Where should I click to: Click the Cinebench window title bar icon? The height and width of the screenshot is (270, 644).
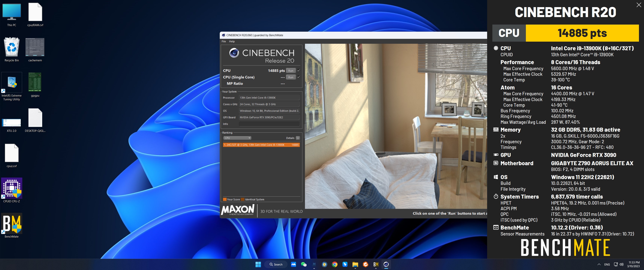coord(224,35)
